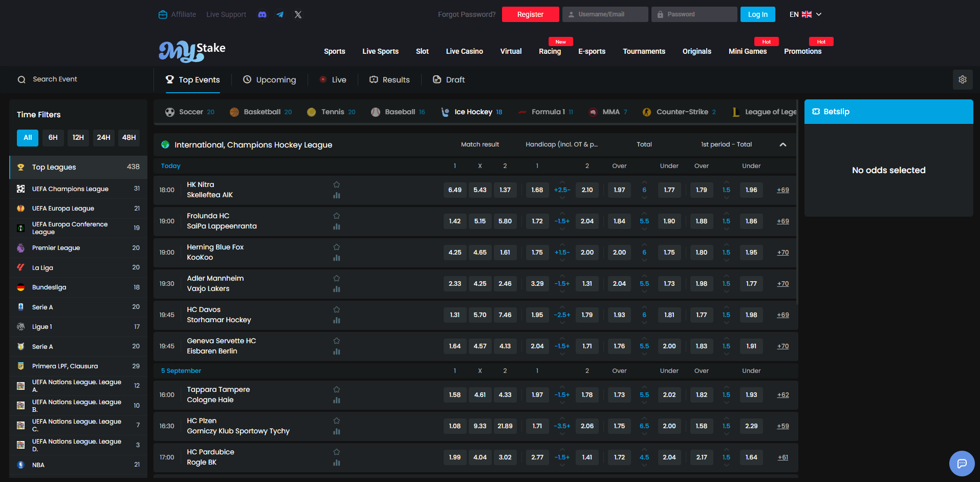Screen dimensions: 980x482
Task: Favorite the HC Davos match star
Action: point(336,309)
